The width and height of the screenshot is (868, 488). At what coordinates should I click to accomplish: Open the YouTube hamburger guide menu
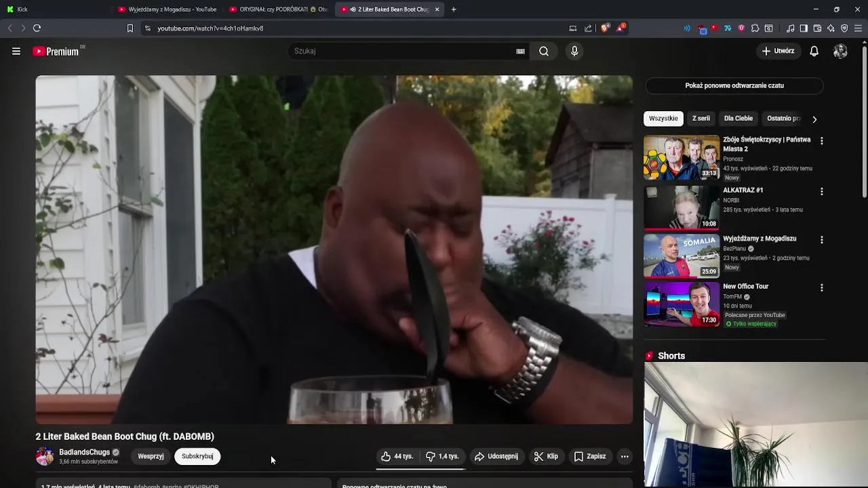[x=16, y=51]
